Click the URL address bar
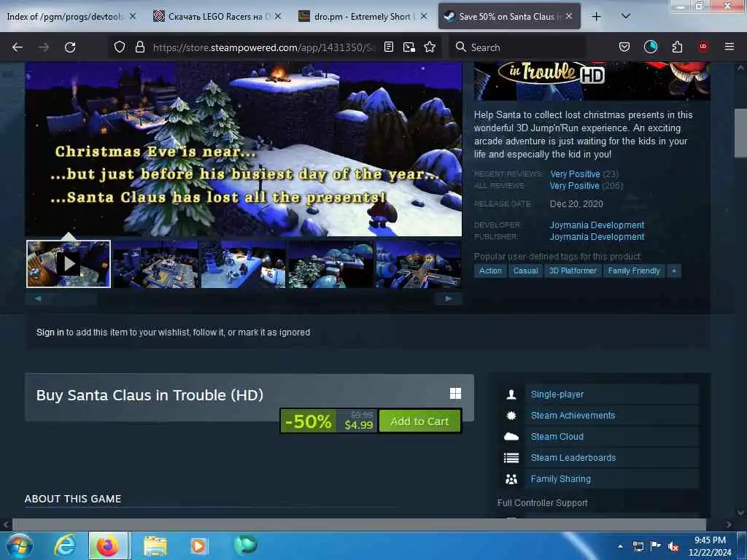Image resolution: width=747 pixels, height=560 pixels. click(x=263, y=47)
